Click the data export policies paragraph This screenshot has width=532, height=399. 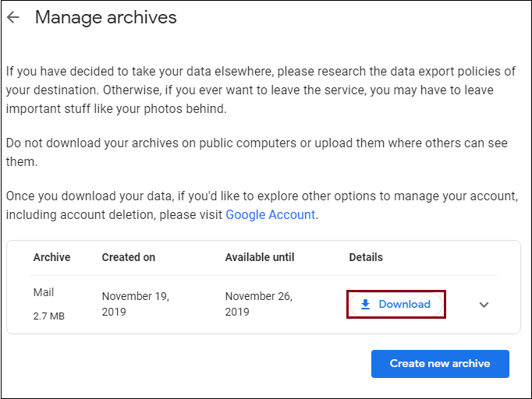261,90
